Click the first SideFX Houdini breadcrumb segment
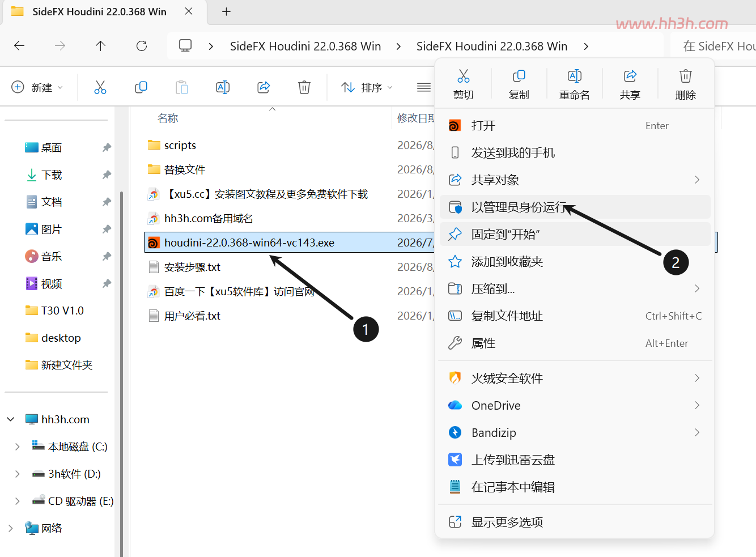The height and width of the screenshot is (557, 756). (x=305, y=46)
